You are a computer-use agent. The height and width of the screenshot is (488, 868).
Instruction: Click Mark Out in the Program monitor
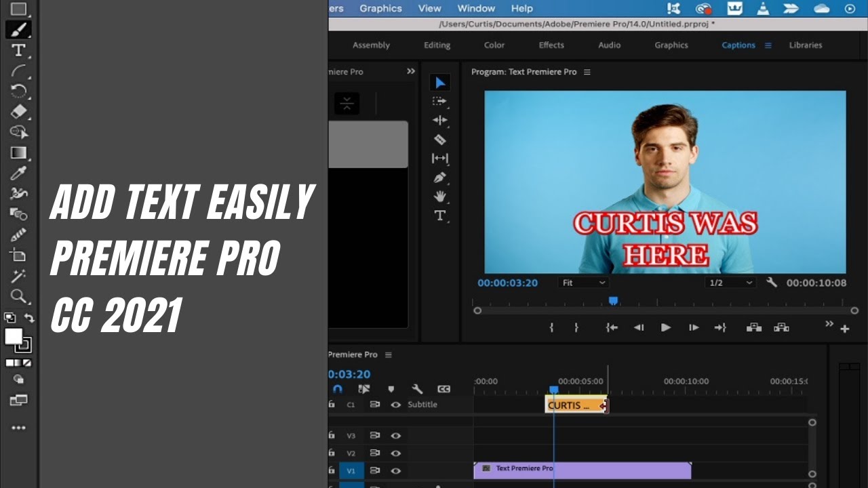pyautogui.click(x=576, y=327)
